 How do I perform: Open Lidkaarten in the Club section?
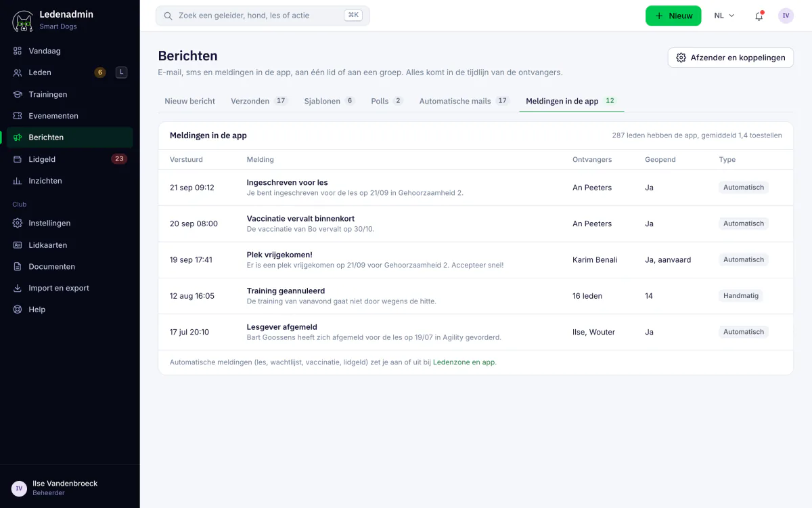tap(70, 245)
